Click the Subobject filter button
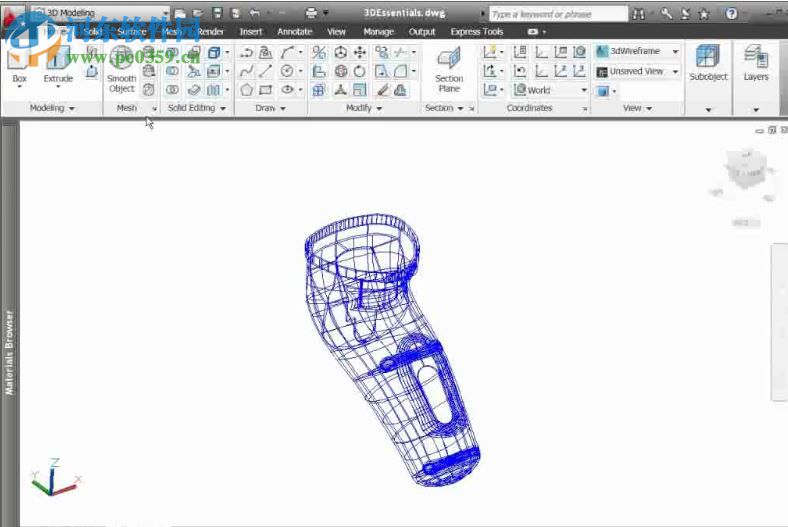 click(708, 63)
